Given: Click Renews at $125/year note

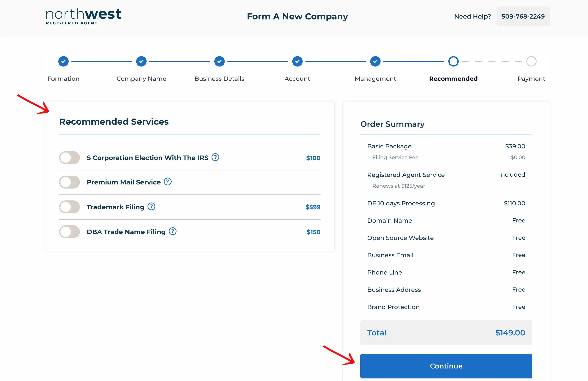Looking at the screenshot, I should coord(399,186).
